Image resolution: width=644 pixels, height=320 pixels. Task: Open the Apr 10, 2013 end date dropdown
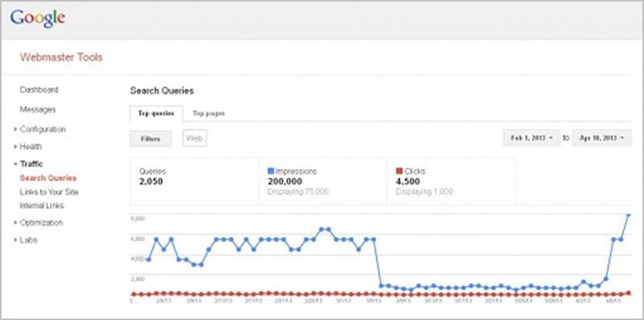click(601, 137)
